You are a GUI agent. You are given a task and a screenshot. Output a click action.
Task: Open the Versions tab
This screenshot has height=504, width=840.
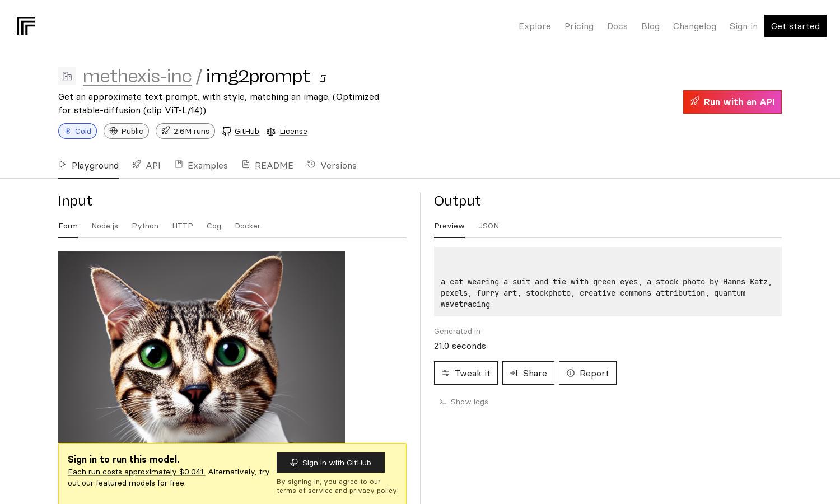332,165
